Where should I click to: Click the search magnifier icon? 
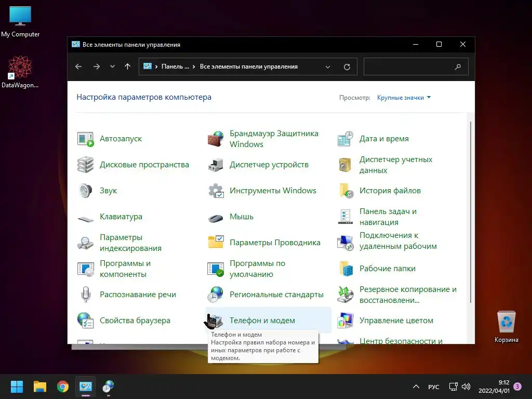pyautogui.click(x=458, y=67)
